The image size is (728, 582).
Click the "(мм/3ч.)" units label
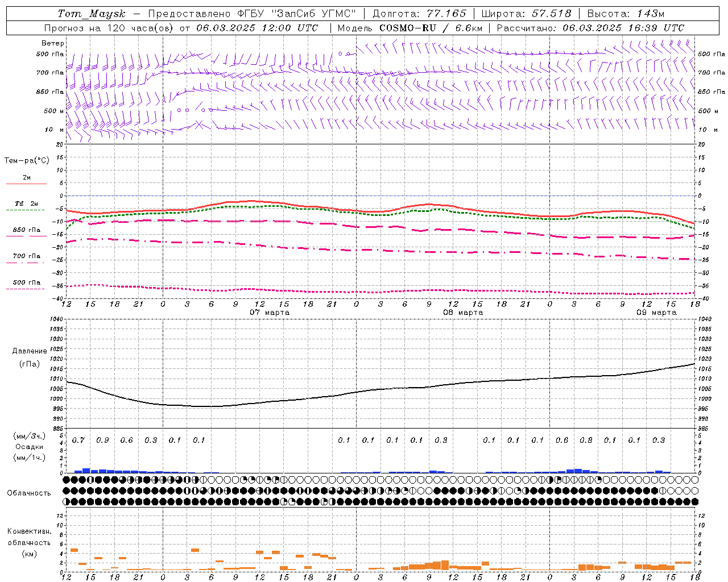[x=30, y=436]
